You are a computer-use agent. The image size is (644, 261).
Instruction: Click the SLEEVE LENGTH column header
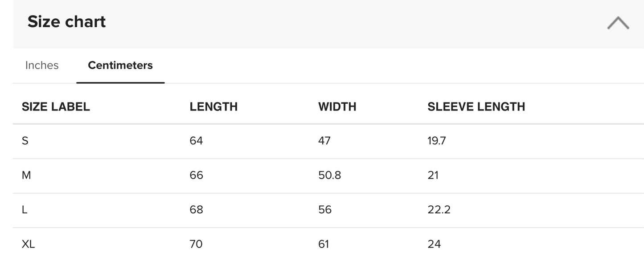pyautogui.click(x=476, y=107)
